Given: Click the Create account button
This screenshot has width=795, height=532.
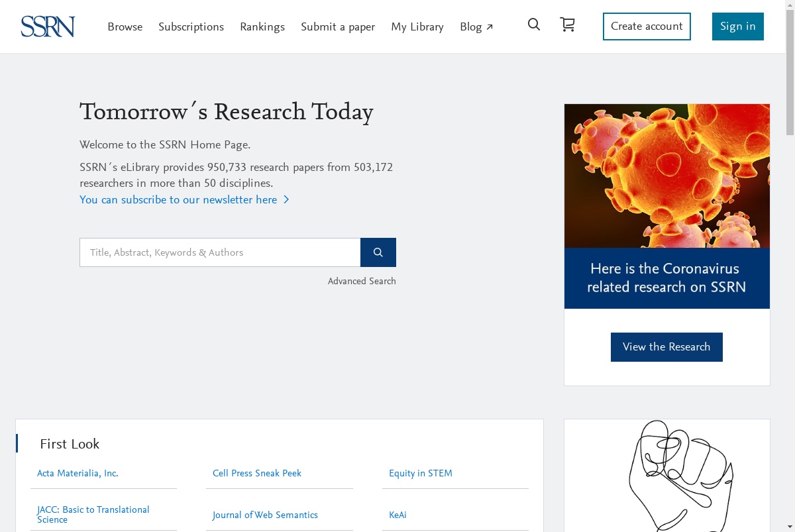Looking at the screenshot, I should 647,27.
